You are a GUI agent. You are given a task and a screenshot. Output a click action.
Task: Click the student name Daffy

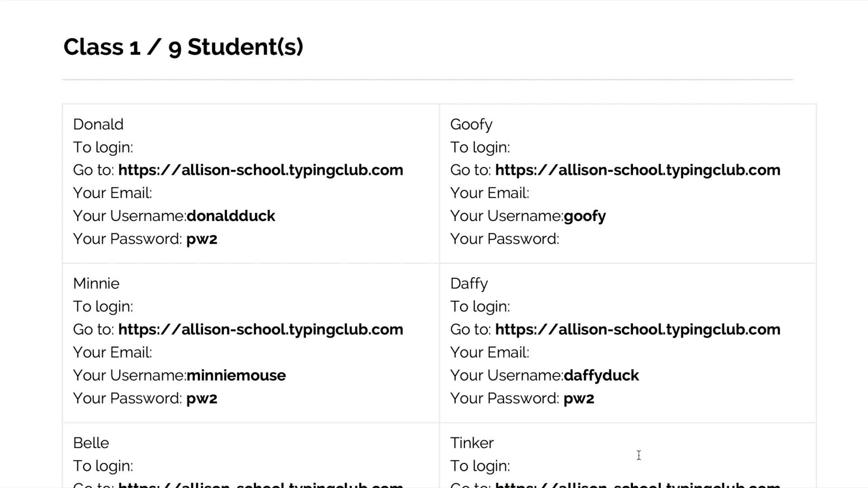[469, 283]
